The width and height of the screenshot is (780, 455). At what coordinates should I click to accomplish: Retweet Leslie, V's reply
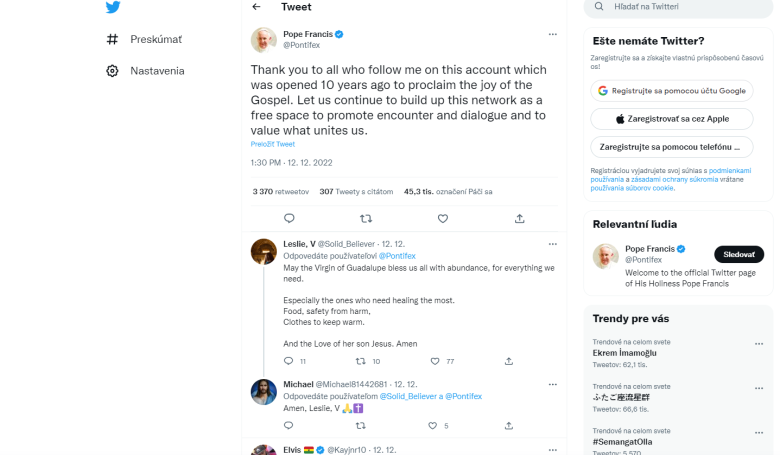361,361
